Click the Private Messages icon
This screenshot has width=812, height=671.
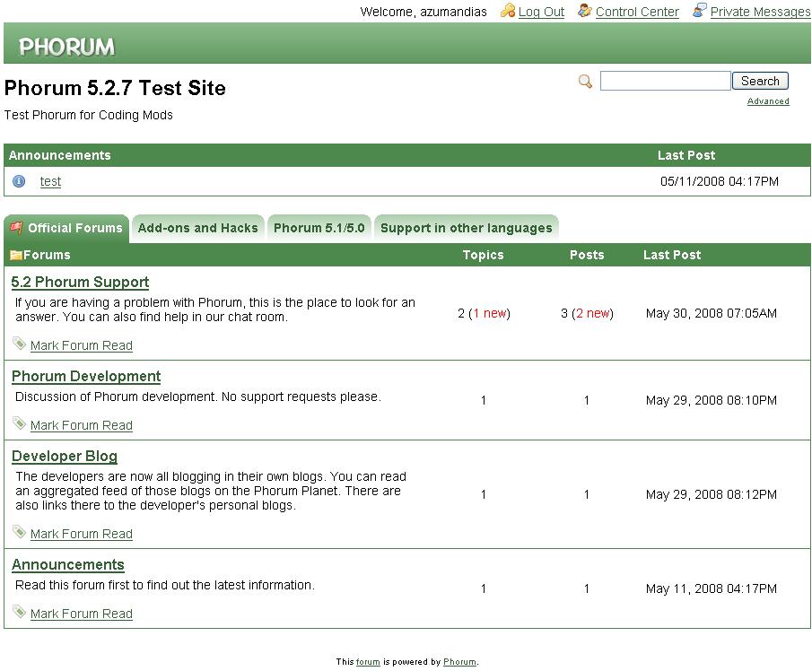699,11
